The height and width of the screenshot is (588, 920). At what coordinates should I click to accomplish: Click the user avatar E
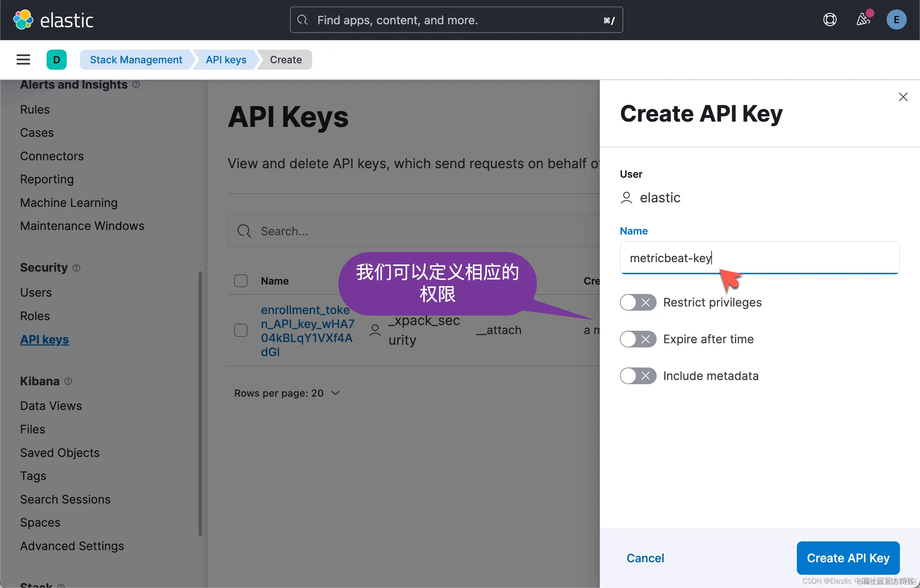pyautogui.click(x=896, y=20)
